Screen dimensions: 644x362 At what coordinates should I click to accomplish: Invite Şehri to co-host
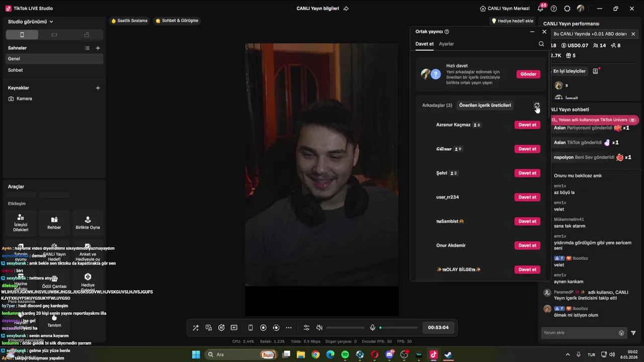pos(527,173)
